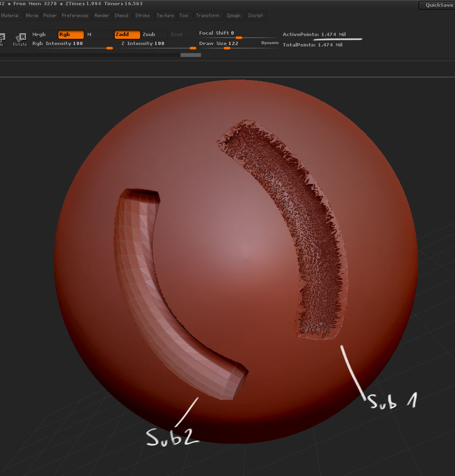Click the Rgb Intensity slider
Screen dimensions: 455x476
click(x=72, y=44)
